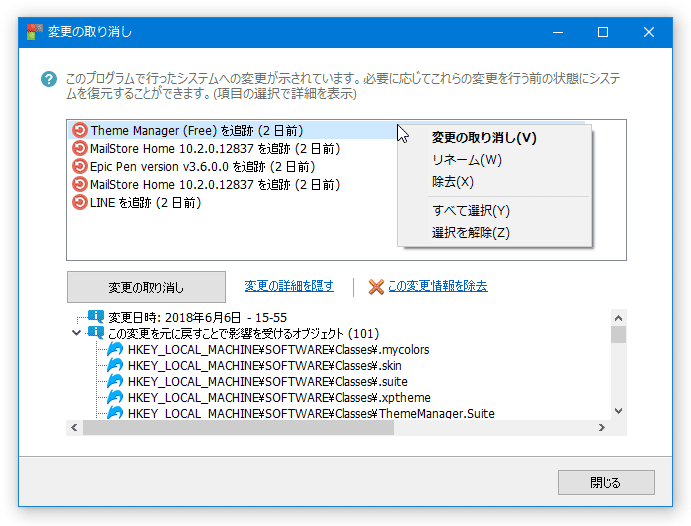
Task: Click the この変更情報を除去 link
Action: click(438, 286)
